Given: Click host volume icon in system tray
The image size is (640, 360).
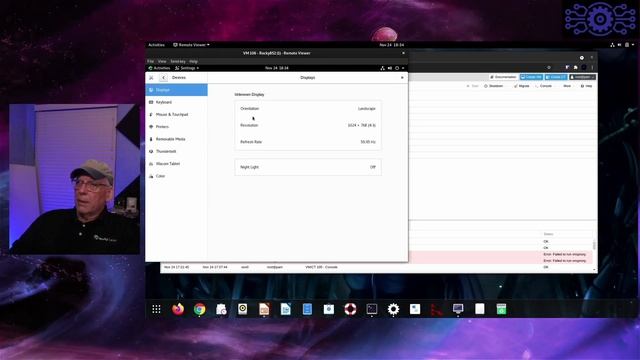Looking at the screenshot, I should click(620, 45).
